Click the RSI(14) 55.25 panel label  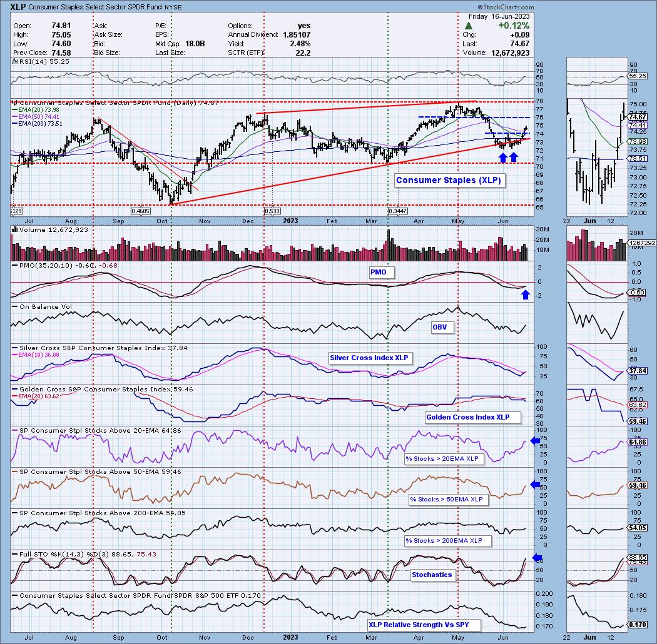point(44,61)
